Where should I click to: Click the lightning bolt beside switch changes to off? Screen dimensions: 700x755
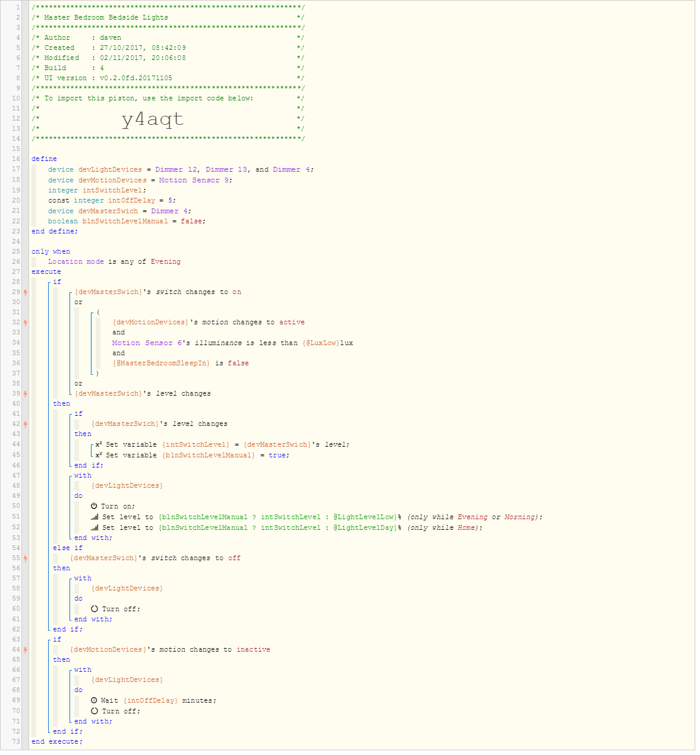25,558
